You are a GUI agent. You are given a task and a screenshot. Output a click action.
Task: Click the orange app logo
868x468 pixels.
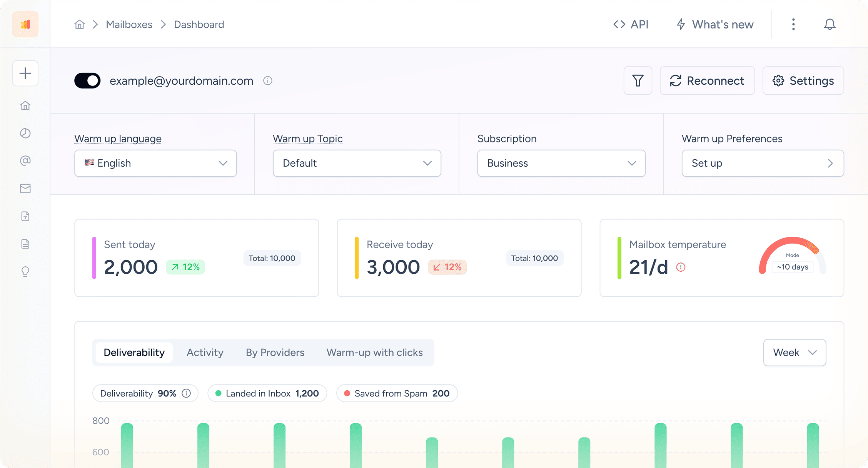[25, 24]
